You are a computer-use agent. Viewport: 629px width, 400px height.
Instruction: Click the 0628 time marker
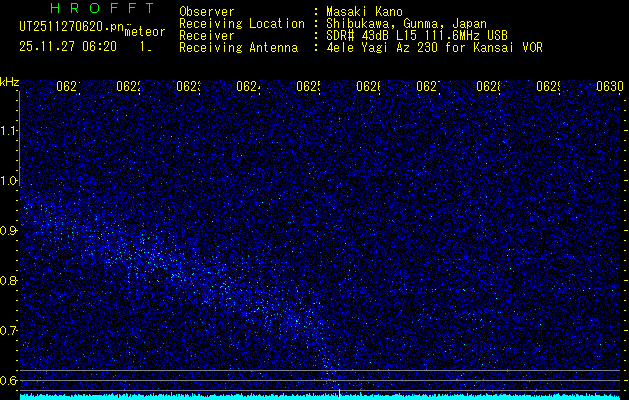click(x=488, y=86)
